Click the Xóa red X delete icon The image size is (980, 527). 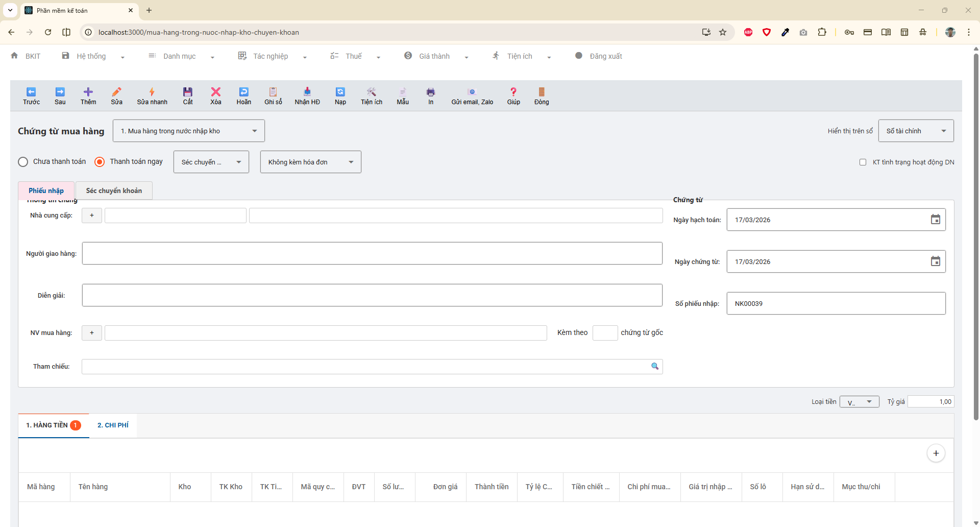215,92
